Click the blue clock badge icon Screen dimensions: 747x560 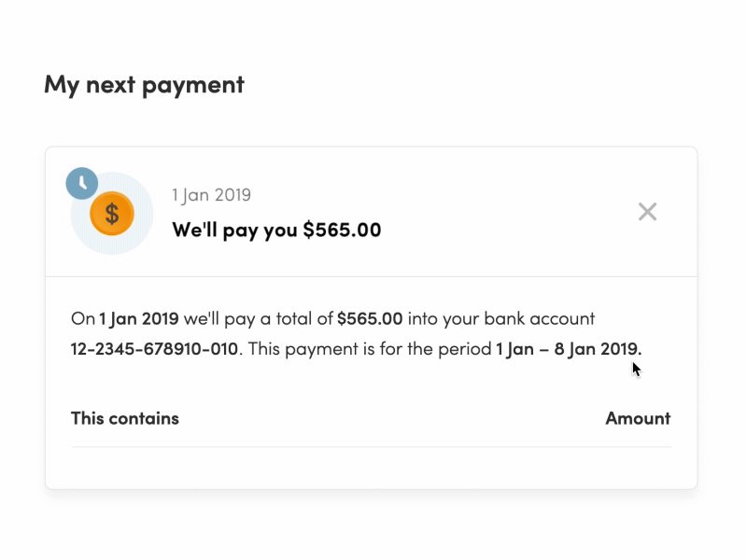pyautogui.click(x=81, y=183)
